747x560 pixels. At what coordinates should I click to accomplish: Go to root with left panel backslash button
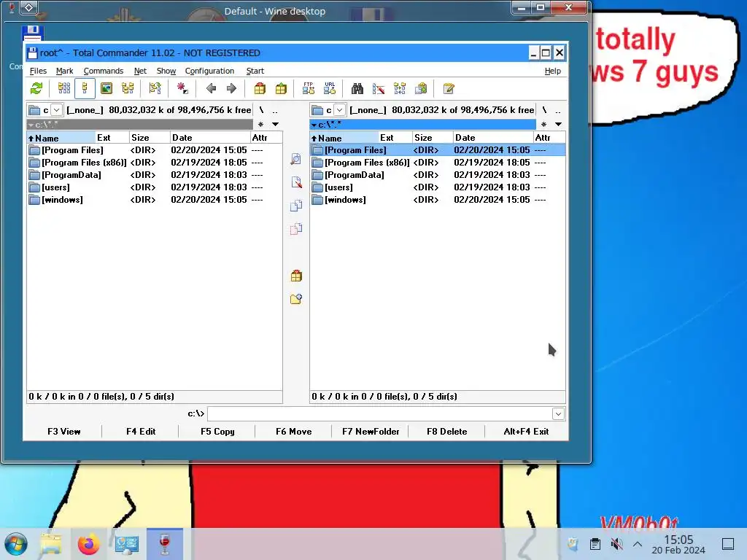(261, 110)
